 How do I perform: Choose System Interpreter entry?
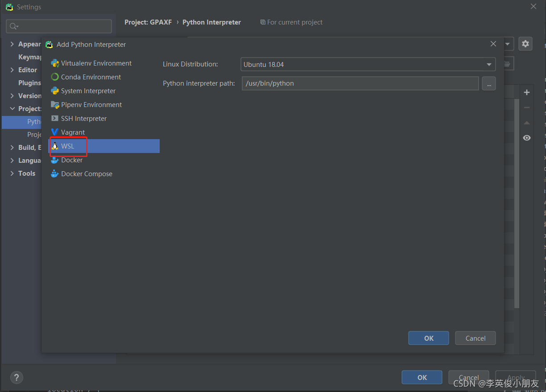[x=104, y=91]
